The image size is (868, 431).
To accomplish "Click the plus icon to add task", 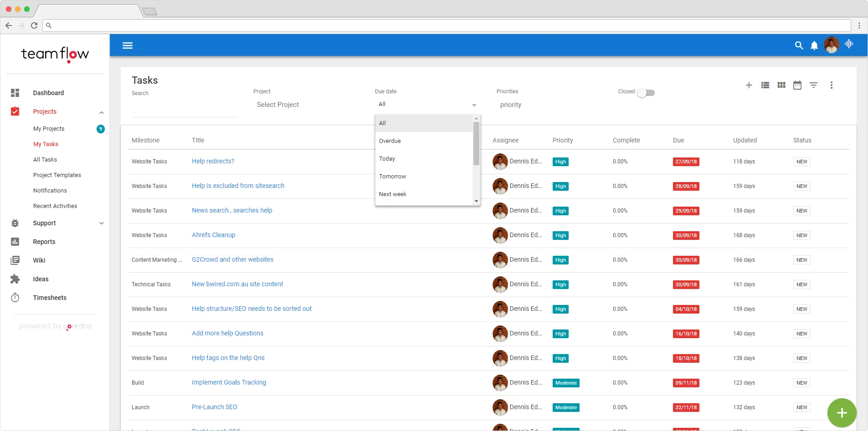I will [749, 85].
